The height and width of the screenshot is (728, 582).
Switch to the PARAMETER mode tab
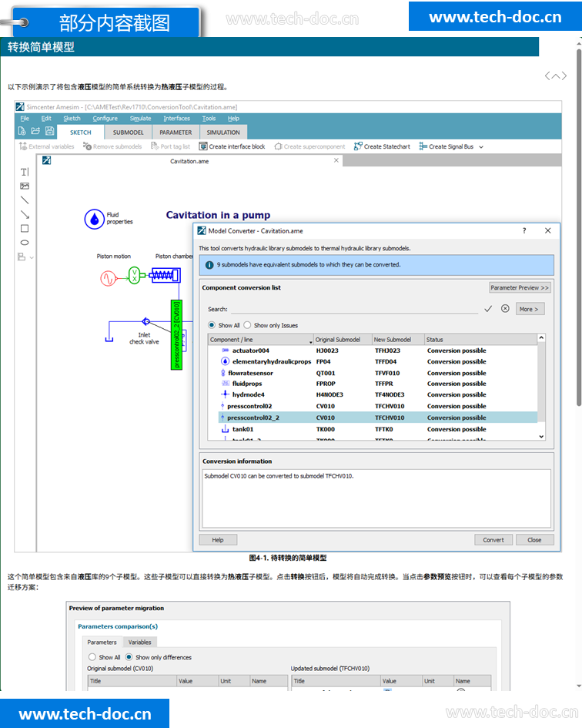point(176,133)
